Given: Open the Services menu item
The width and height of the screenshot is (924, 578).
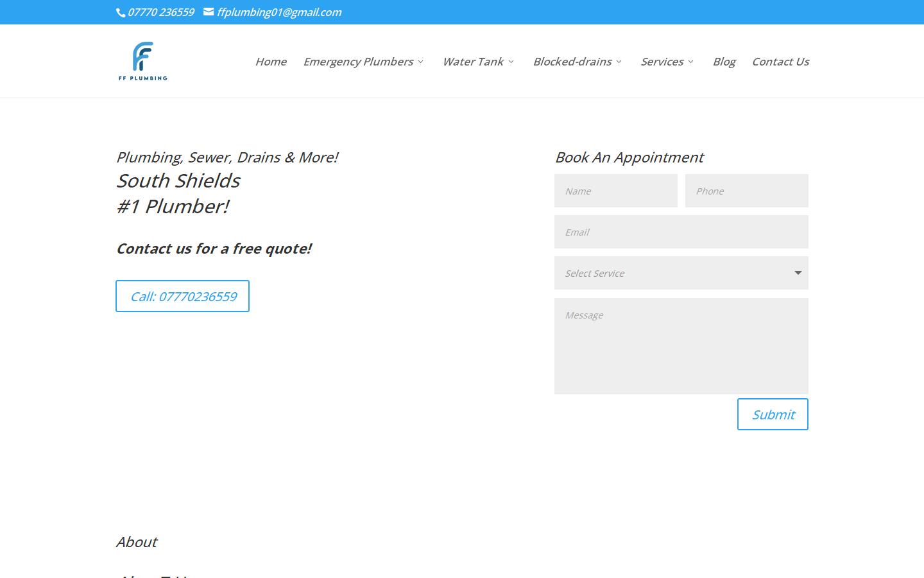Looking at the screenshot, I should click(662, 62).
